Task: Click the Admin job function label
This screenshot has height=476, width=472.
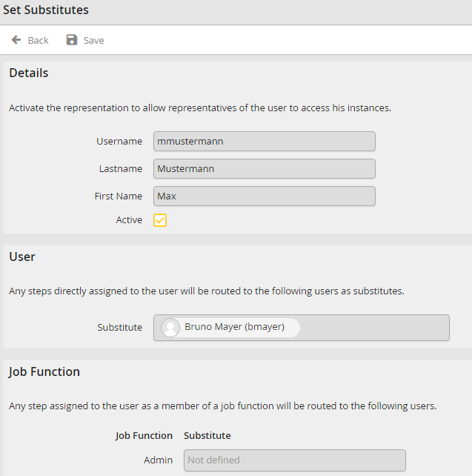Action: (x=158, y=460)
